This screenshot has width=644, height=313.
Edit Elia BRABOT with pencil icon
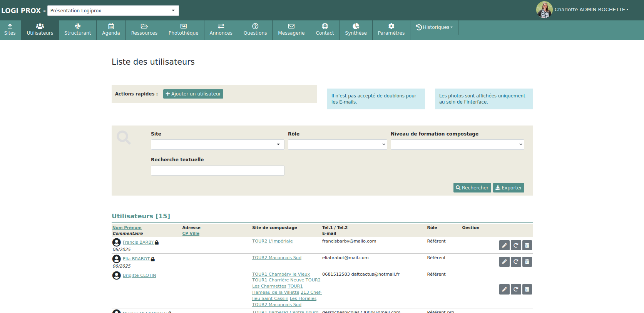click(x=504, y=262)
